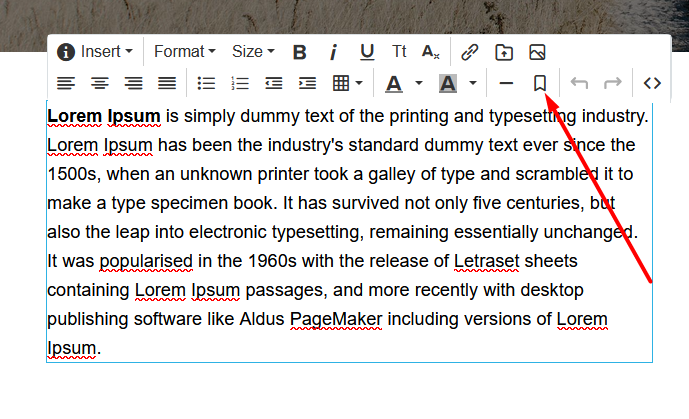Insert a bulleted list
The width and height of the screenshot is (689, 419).
point(206,83)
